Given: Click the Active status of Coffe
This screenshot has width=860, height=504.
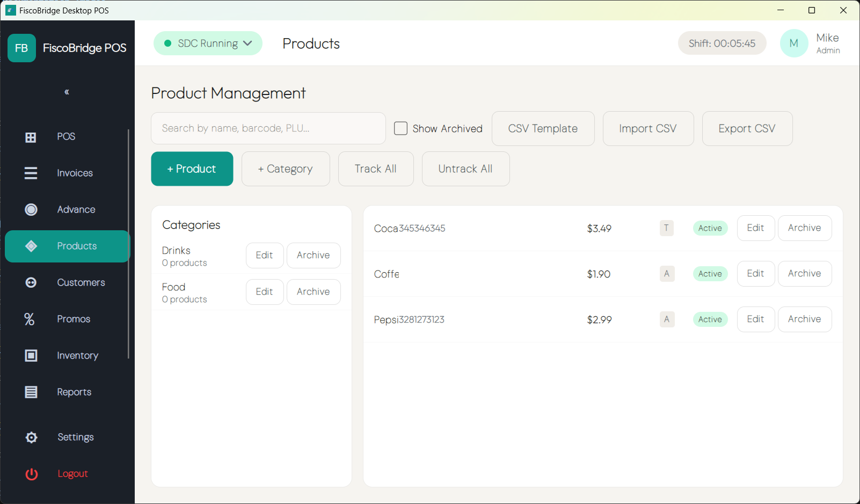Looking at the screenshot, I should pyautogui.click(x=710, y=274).
